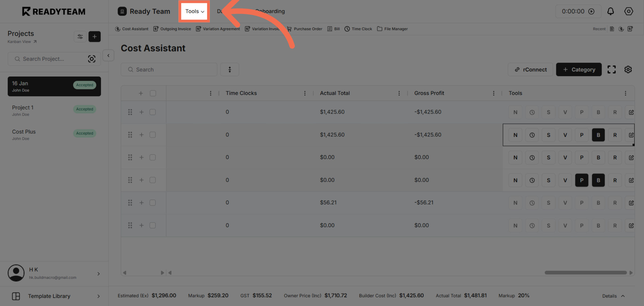The width and height of the screenshot is (644, 306).
Task: Select the Onboarding menu item
Action: (270, 11)
